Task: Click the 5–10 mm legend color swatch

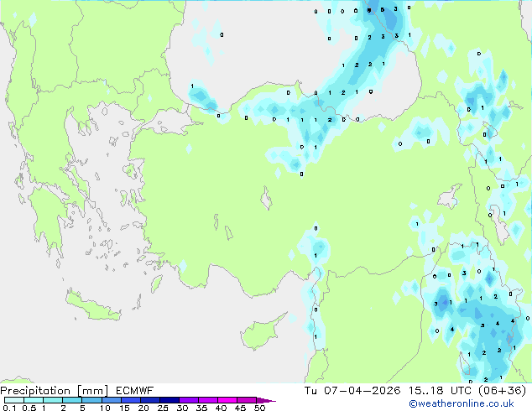Action: tap(91, 400)
